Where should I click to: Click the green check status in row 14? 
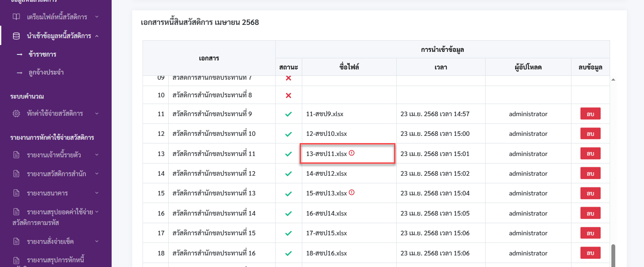[289, 174]
